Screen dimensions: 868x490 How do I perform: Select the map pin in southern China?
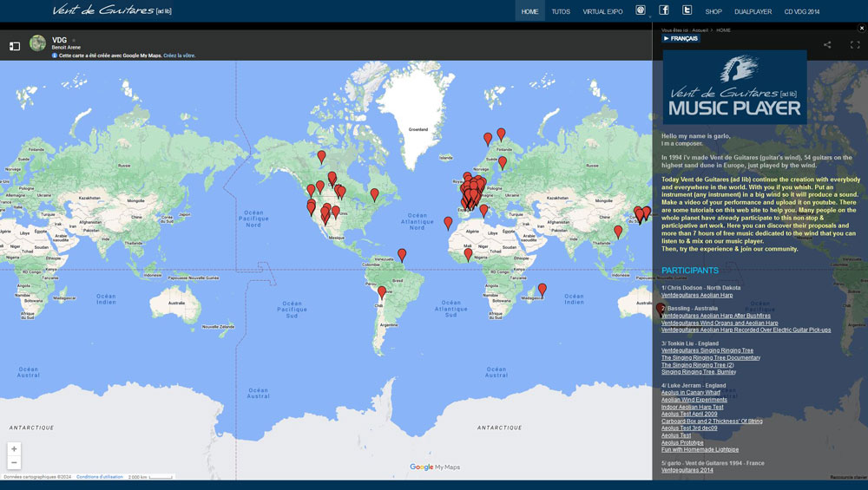click(x=618, y=232)
